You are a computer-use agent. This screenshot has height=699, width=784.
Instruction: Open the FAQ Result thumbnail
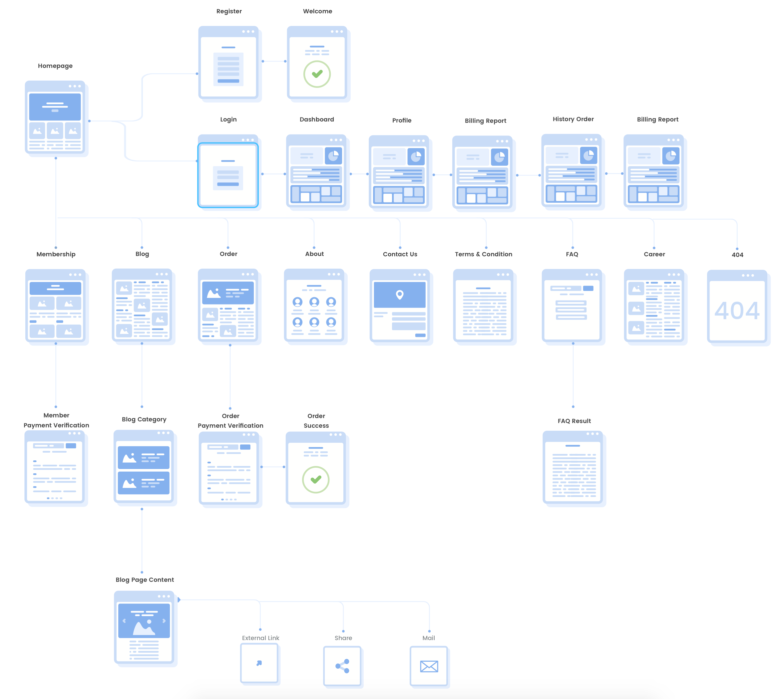573,467
